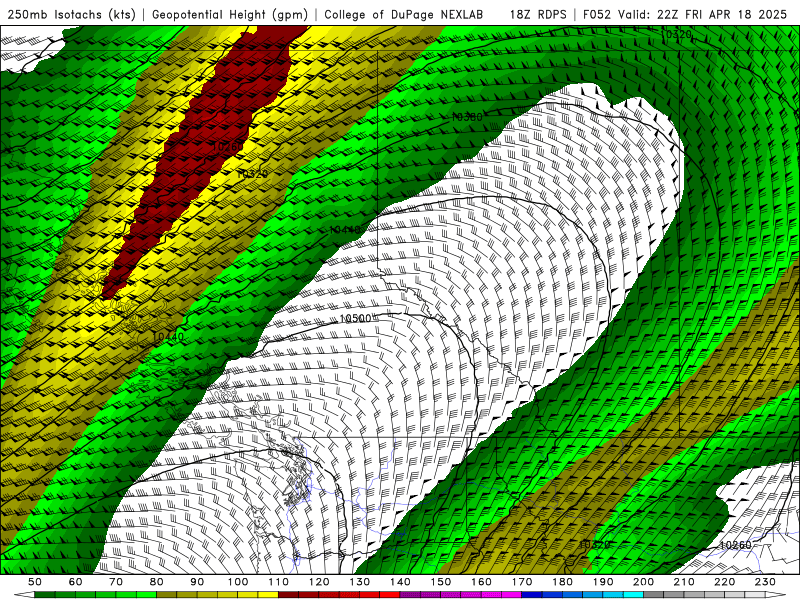The image size is (800, 600).
Task: Click 'Valid: 22Z FRI APR 18 2025' text
Action: [703, 14]
